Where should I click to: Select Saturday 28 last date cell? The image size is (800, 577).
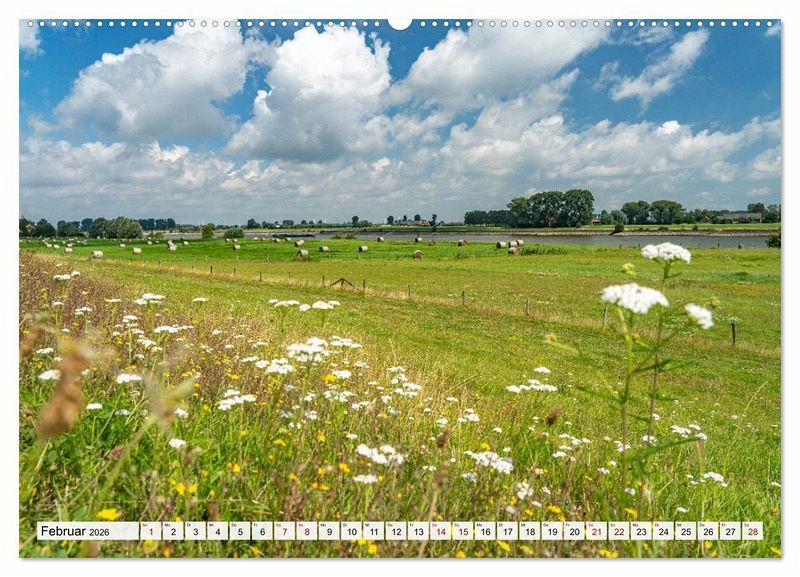753,531
